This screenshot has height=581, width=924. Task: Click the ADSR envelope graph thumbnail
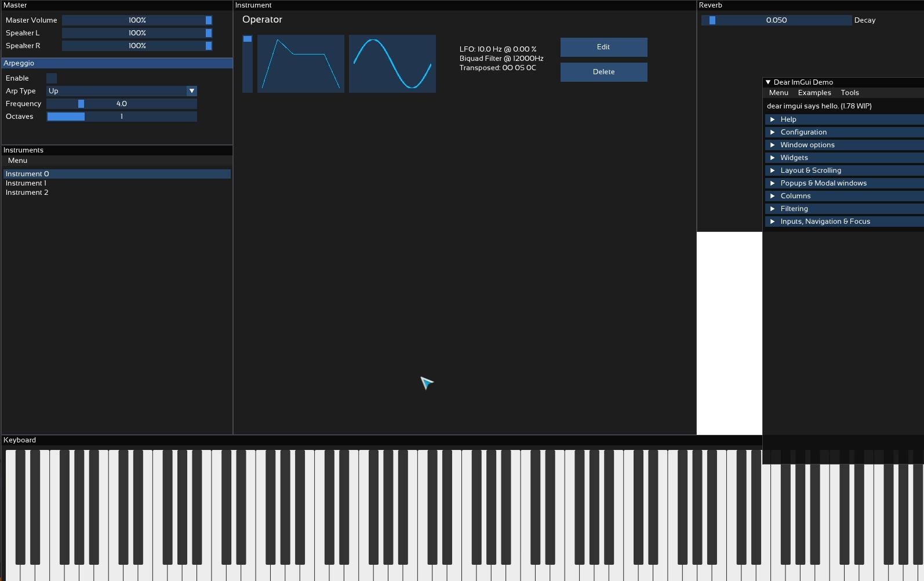pos(300,64)
